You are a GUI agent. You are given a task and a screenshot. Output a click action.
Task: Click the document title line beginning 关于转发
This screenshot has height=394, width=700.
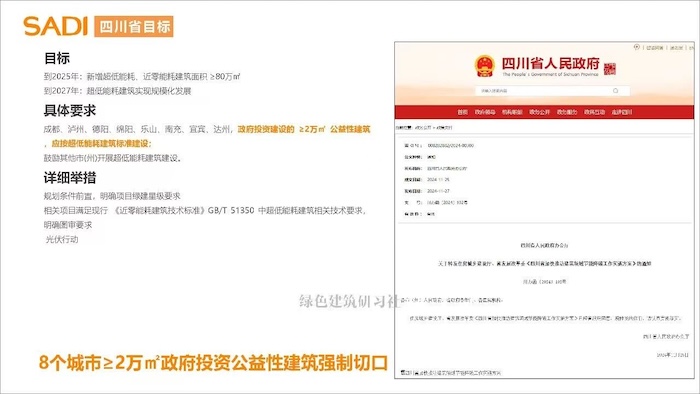[544, 264]
